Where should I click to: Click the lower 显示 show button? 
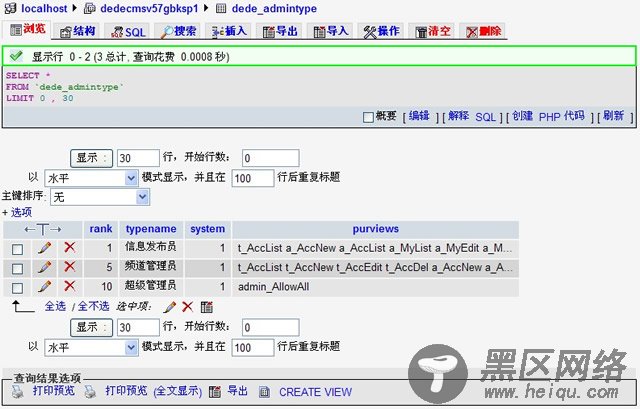coord(91,327)
